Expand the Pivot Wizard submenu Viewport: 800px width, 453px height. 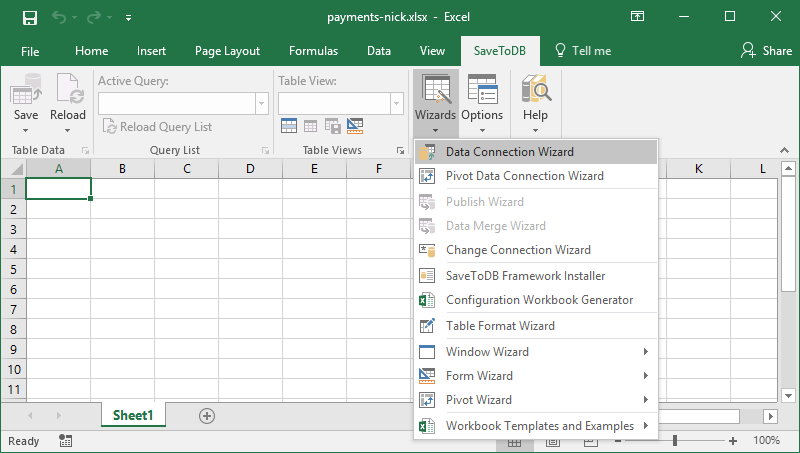click(536, 400)
